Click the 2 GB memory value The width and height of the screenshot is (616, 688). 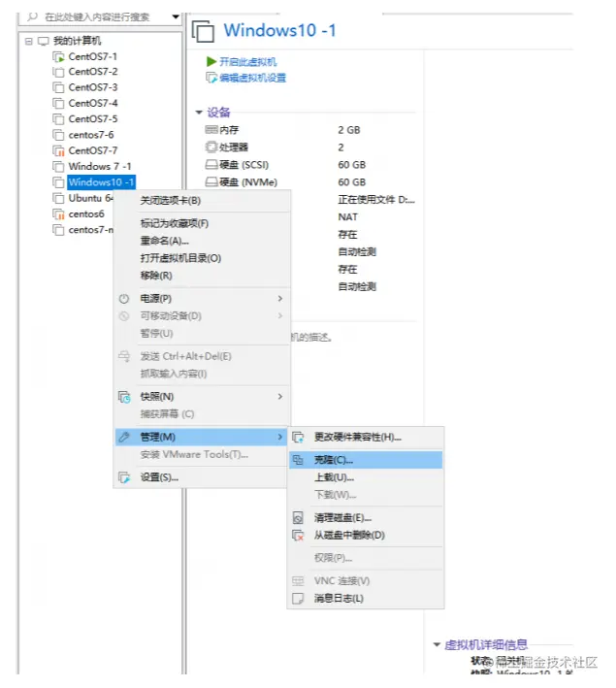pyautogui.click(x=349, y=130)
